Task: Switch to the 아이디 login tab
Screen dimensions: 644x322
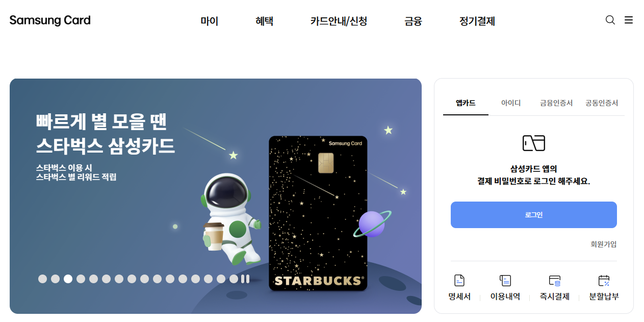Action: click(511, 103)
